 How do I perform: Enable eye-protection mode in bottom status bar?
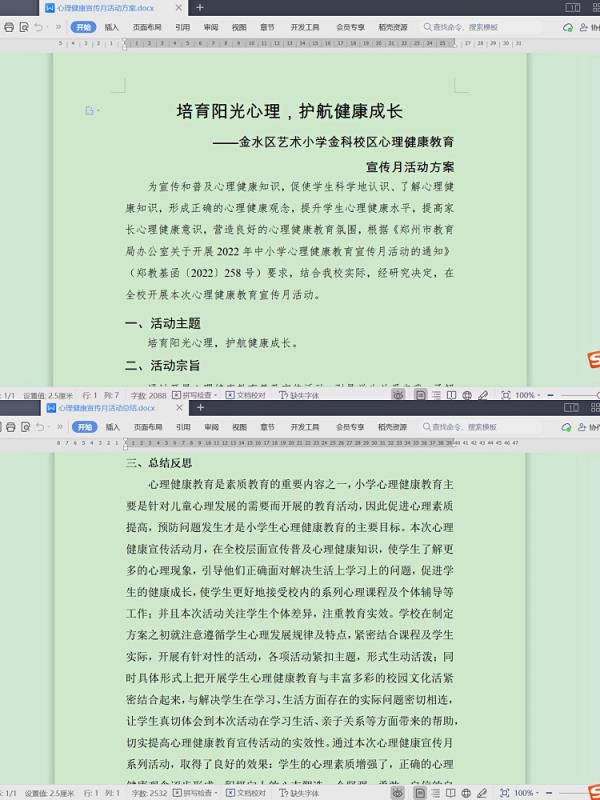tap(397, 792)
